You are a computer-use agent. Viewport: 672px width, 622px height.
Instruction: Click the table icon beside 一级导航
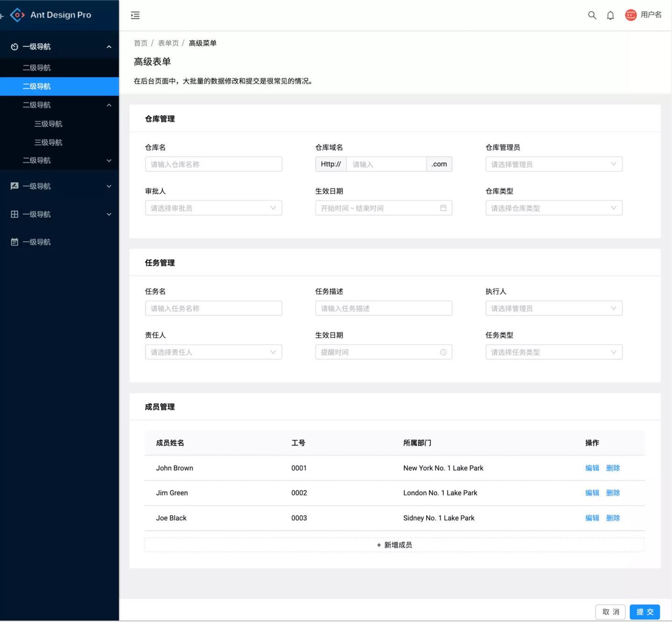click(14, 214)
